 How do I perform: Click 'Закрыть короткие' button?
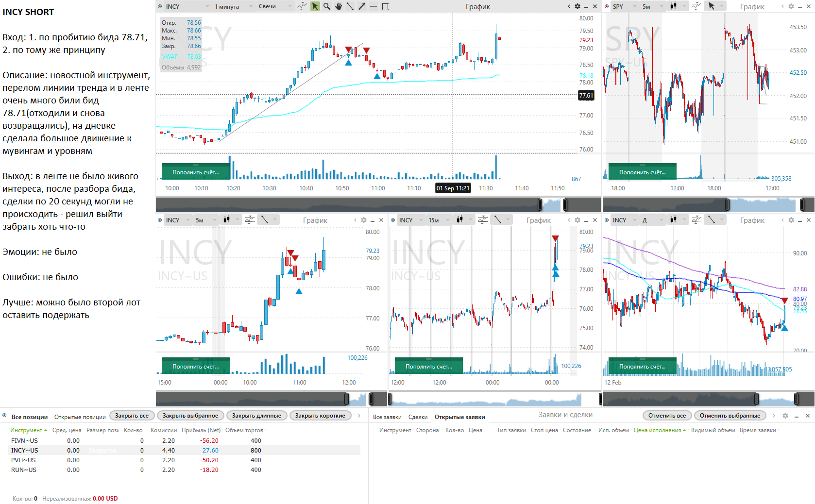pyautogui.click(x=320, y=416)
